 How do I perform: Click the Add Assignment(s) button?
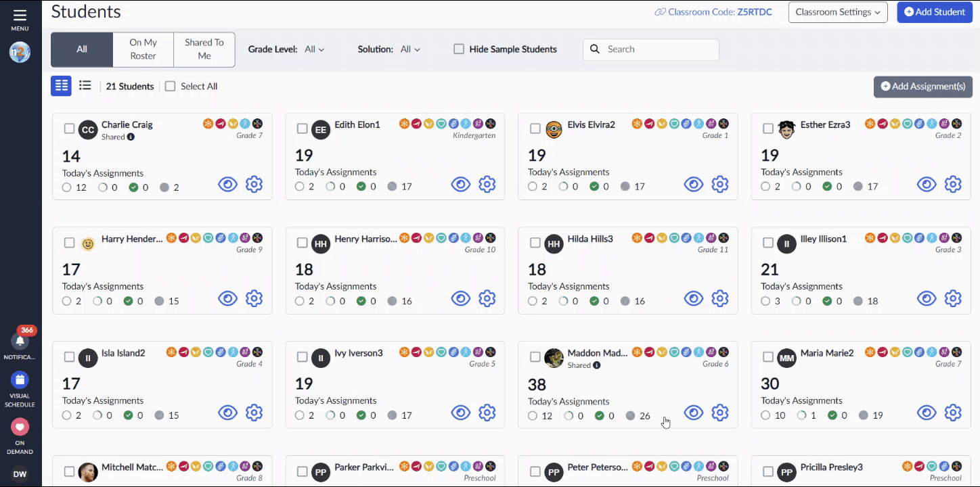[923, 87]
